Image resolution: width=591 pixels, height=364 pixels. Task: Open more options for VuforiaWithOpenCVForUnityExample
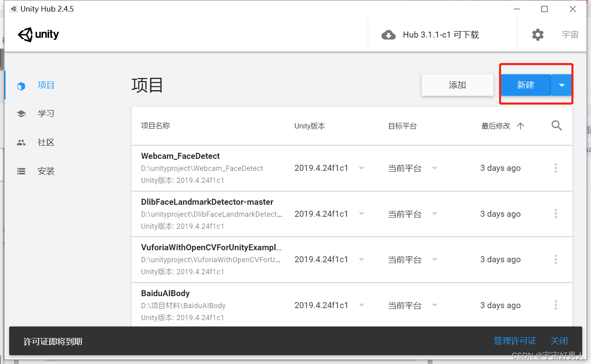click(555, 259)
